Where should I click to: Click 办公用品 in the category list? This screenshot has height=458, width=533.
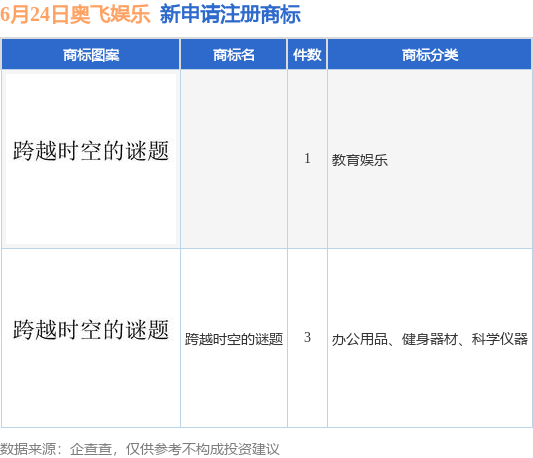[360, 339]
